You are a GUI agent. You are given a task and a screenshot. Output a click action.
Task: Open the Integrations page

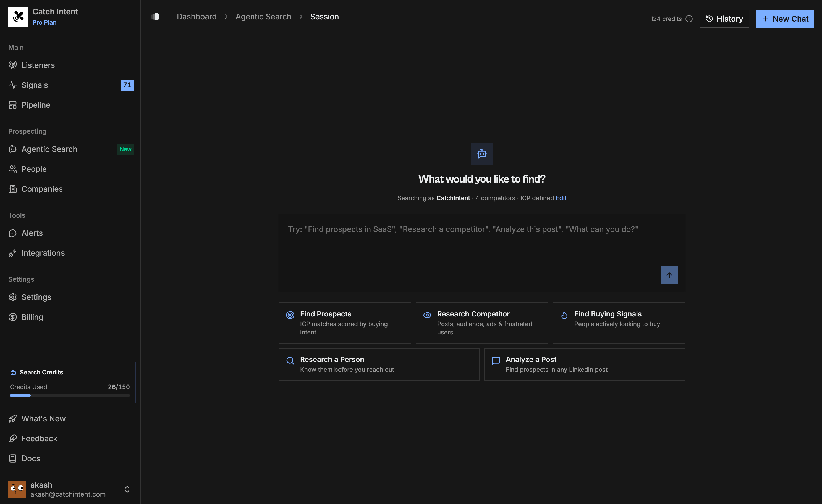pyautogui.click(x=43, y=253)
